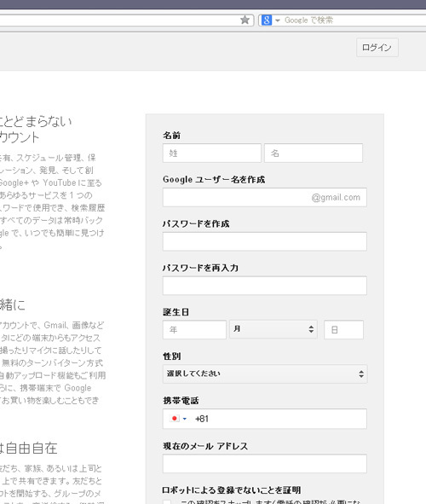Viewport: 426px width, 504px height.
Task: Open the Google search engine icon selector
Action: [267, 20]
